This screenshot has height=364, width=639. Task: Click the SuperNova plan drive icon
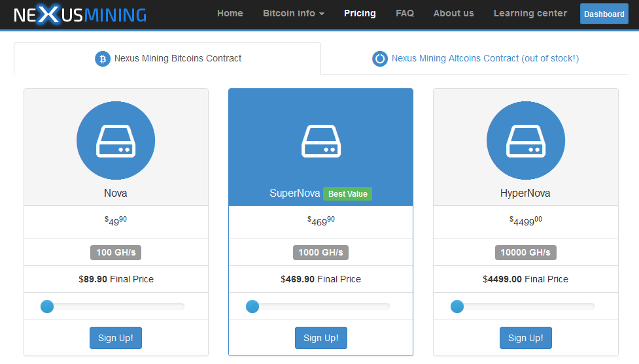[x=321, y=141]
